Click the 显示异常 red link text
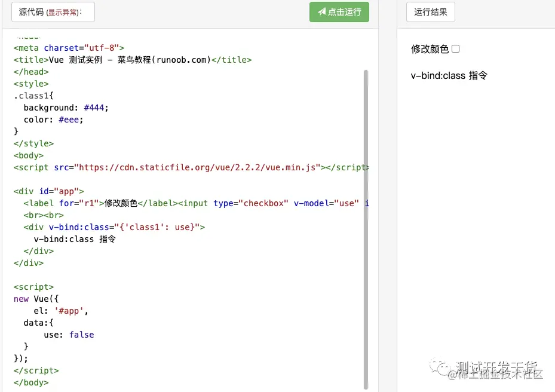Image resolution: width=555 pixels, height=392 pixels. tap(62, 13)
